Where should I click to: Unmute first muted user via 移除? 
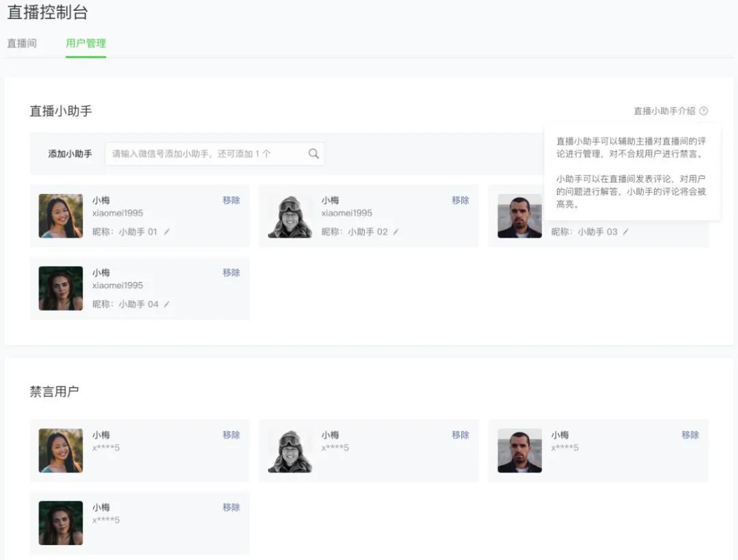pos(231,435)
